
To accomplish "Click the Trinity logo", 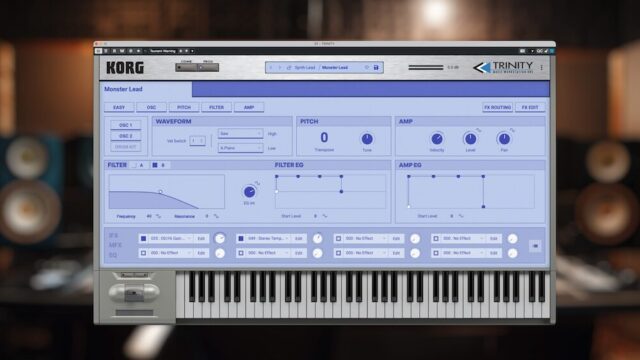I will (x=503, y=67).
